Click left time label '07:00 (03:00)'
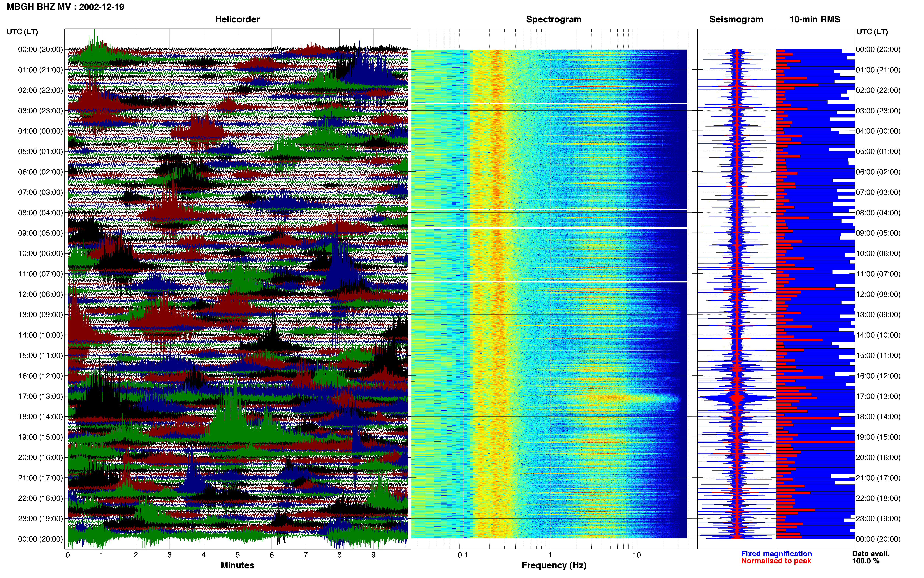 coord(41,192)
